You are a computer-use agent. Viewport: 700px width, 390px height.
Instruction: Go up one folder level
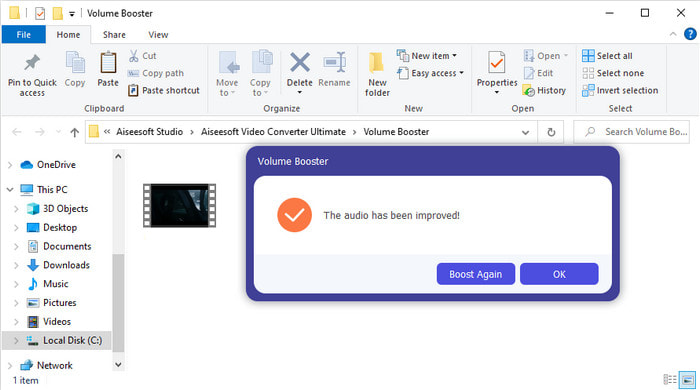click(75, 132)
